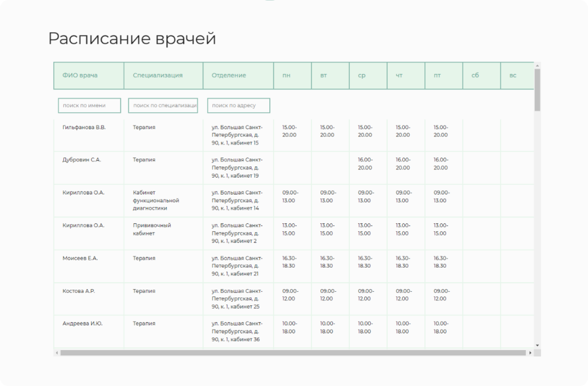This screenshot has width=588, height=386.
Task: Click Андреева's Tuesday slot 10.00-18.00
Action: [328, 328]
